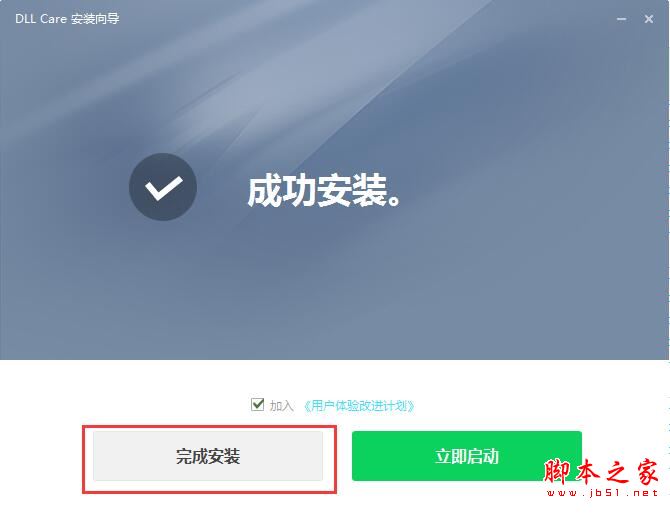Screen dimensions: 670x514
Task: Launch the app with 立即启动
Action: [467, 456]
